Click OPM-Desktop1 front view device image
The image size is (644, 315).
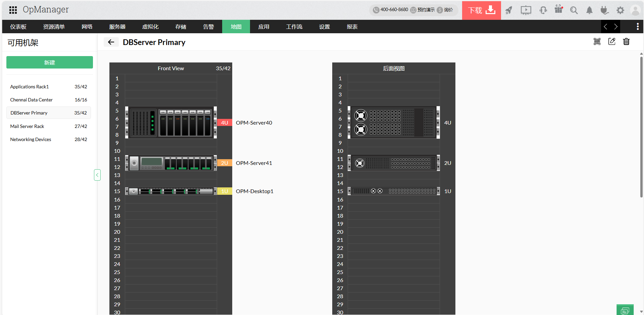[x=171, y=191]
